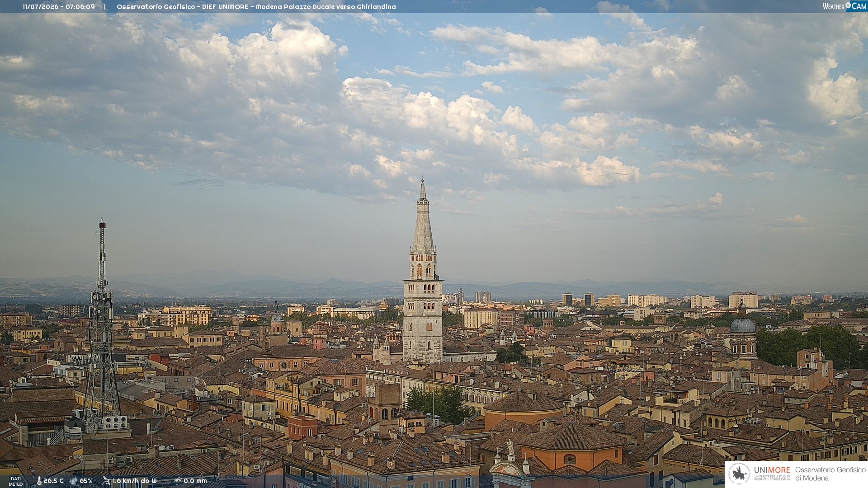The height and width of the screenshot is (488, 868).
Task: Click the UNIMORE wordmark text
Action: pos(772,470)
